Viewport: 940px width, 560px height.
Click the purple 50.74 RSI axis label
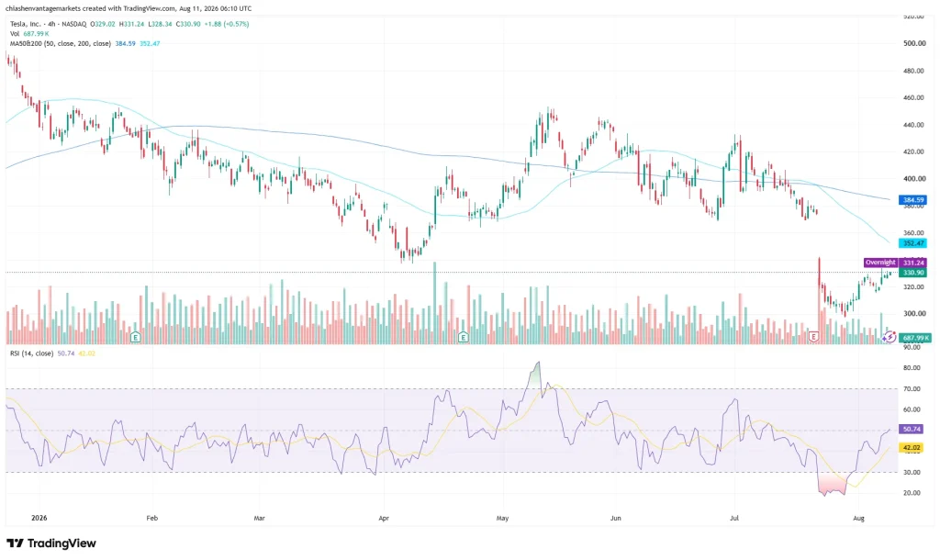912,430
